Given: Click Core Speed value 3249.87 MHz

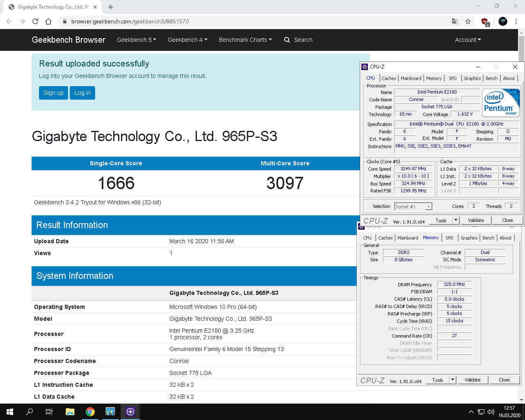Looking at the screenshot, I should [413, 169].
